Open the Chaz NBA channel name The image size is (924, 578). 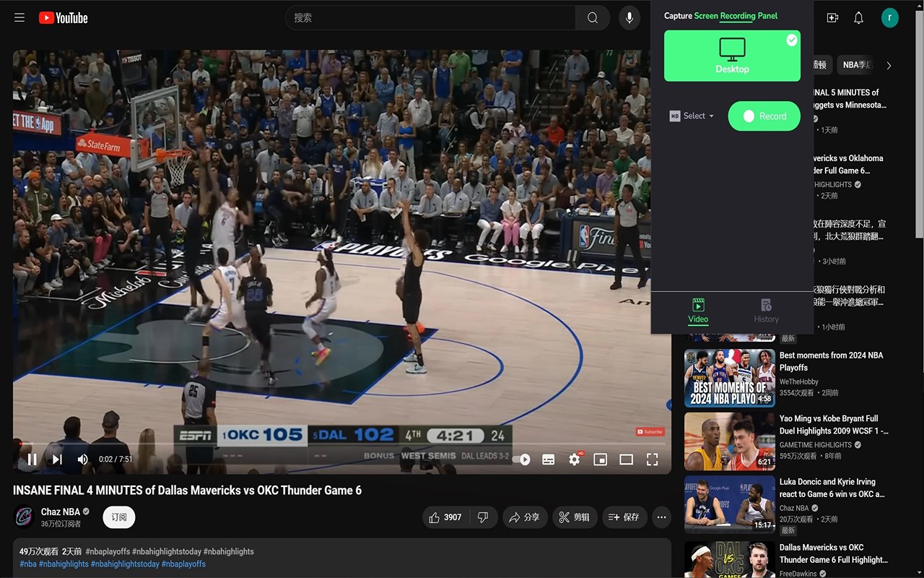pos(61,512)
